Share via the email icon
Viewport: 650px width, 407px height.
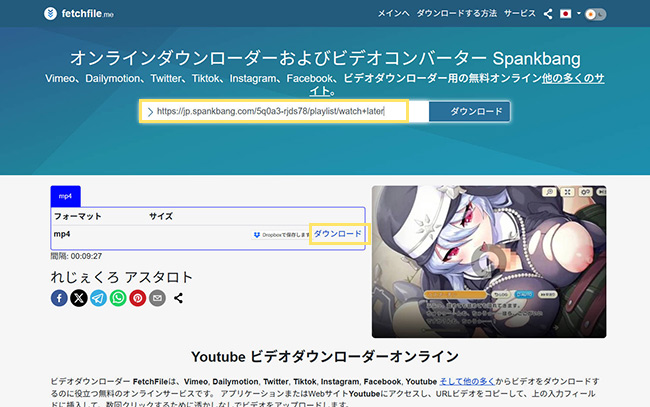pos(157,298)
